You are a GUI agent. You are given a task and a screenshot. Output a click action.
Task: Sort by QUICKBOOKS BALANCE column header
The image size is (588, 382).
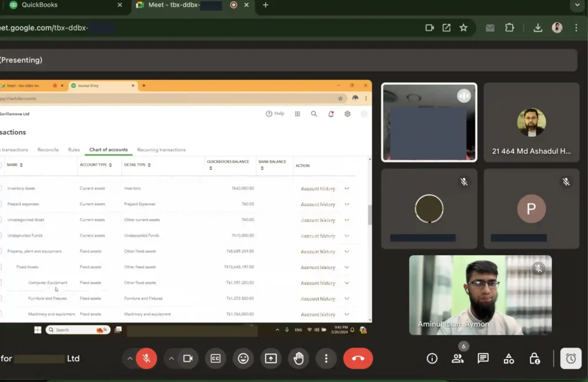[x=228, y=165]
